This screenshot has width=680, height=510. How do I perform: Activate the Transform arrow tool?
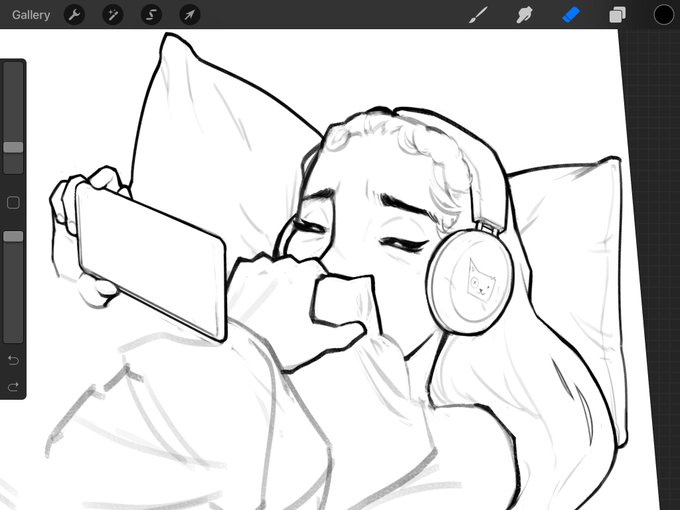pos(190,15)
